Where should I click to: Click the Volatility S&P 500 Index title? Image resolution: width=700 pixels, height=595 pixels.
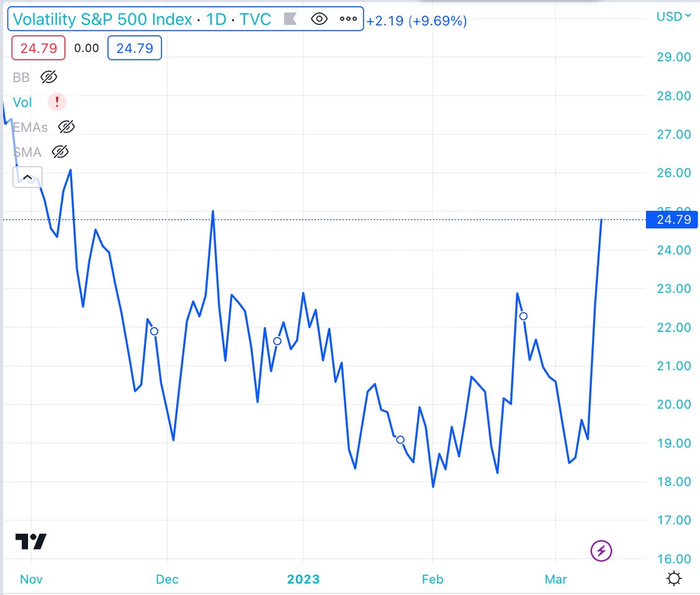coord(102,19)
